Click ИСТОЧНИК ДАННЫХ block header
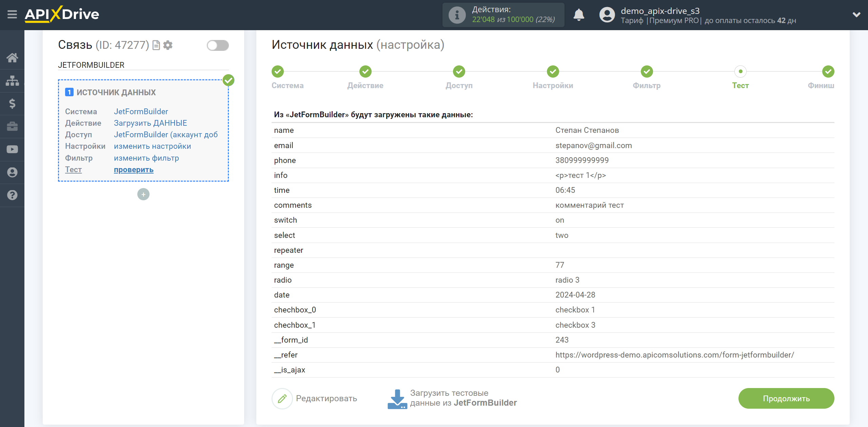Viewport: 868px width, 427px height. pos(116,92)
